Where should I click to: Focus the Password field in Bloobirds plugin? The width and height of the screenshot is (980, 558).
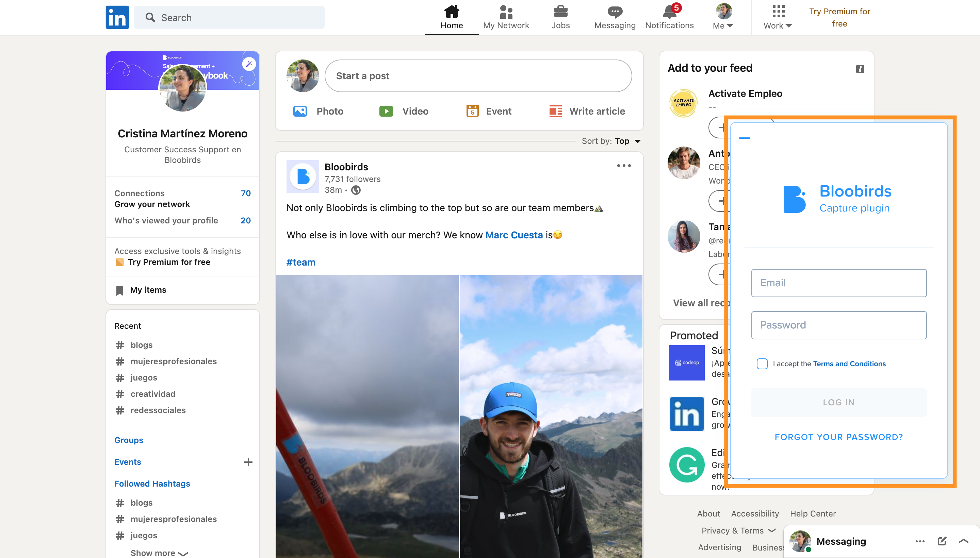[838, 325]
